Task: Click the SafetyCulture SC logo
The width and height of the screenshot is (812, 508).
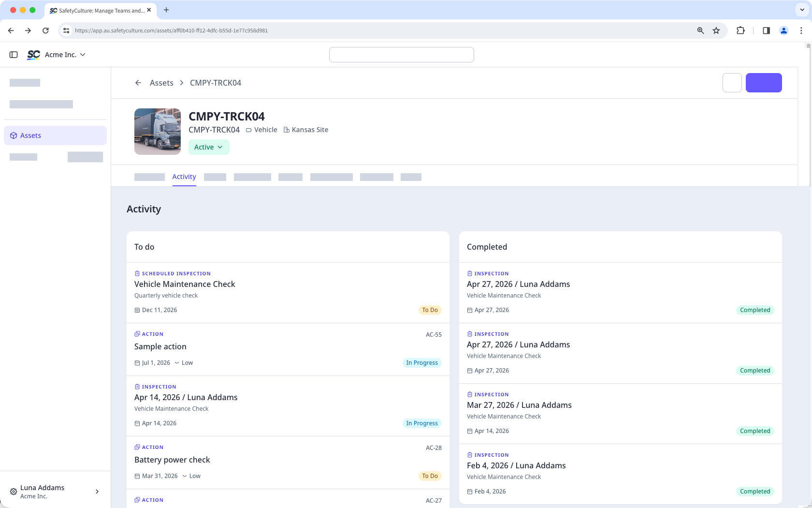Action: click(33, 55)
